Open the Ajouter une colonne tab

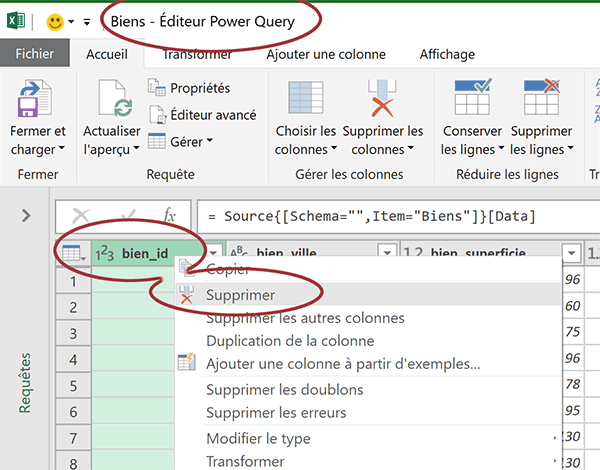(326, 54)
